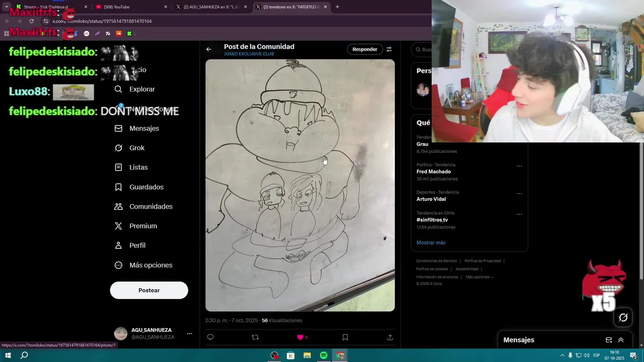The height and width of the screenshot is (362, 644).
Task: Show hidden system tray icons
Action: 562,355
